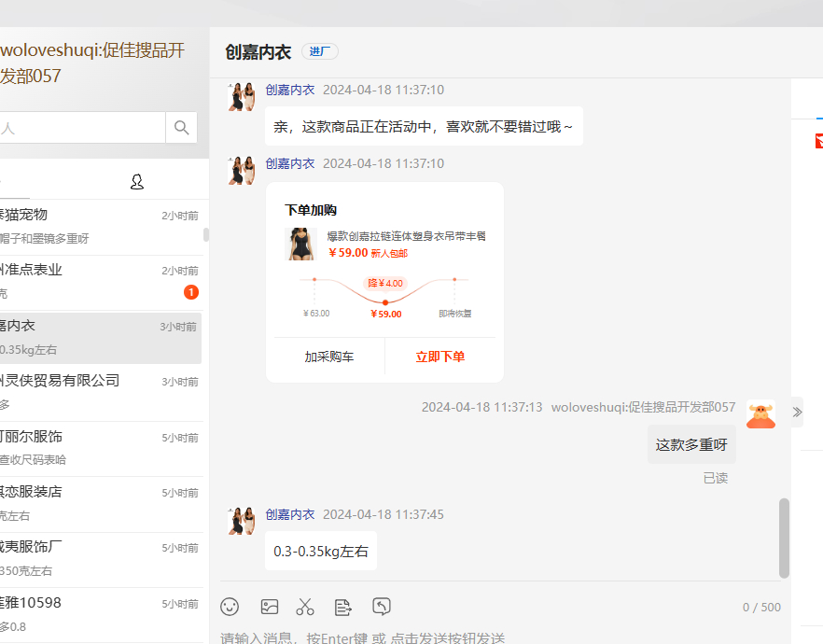This screenshot has height=644, width=823.
Task: Open the 灵侠贸易有限公司 conversation
Action: click(101, 392)
